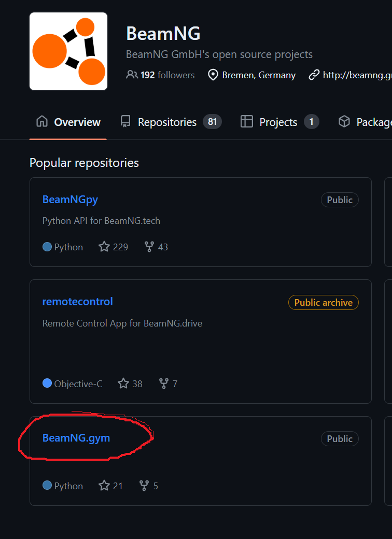Click the fork icon showing 43 forks
This screenshot has width=392, height=539.
149,247
